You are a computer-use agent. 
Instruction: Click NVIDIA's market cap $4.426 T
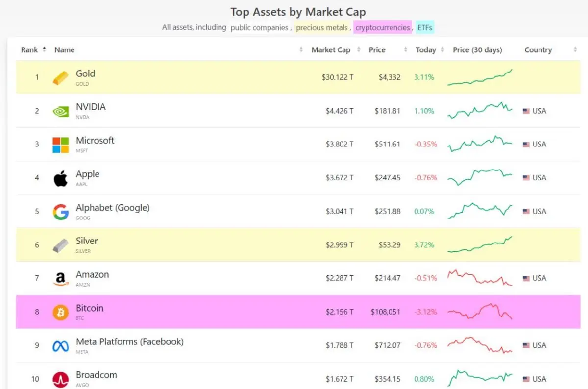[339, 111]
